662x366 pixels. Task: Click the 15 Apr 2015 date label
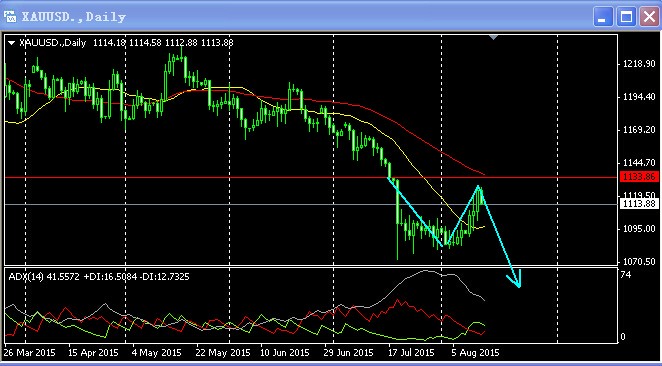tap(93, 352)
